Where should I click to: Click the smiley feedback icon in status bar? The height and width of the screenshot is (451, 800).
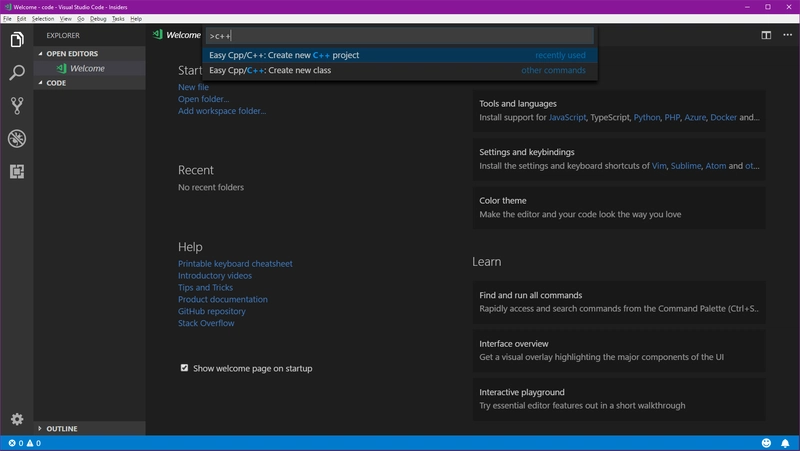tap(767, 443)
